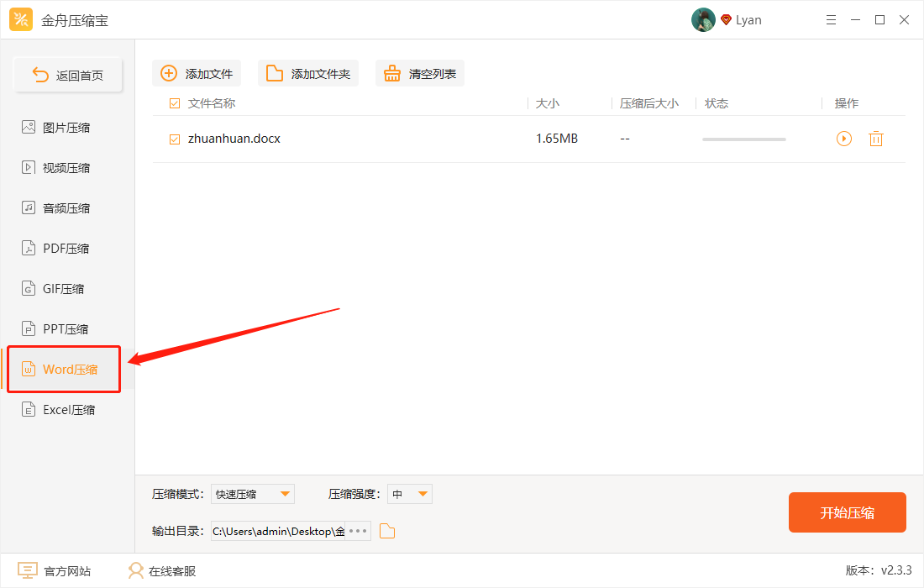Open the hamburger menu near the window controls
Screen dimensions: 924x588
(x=831, y=19)
